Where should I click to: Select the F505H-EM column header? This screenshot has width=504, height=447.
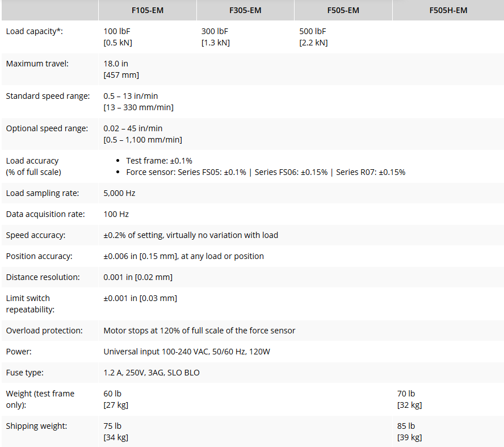pyautogui.click(x=448, y=10)
